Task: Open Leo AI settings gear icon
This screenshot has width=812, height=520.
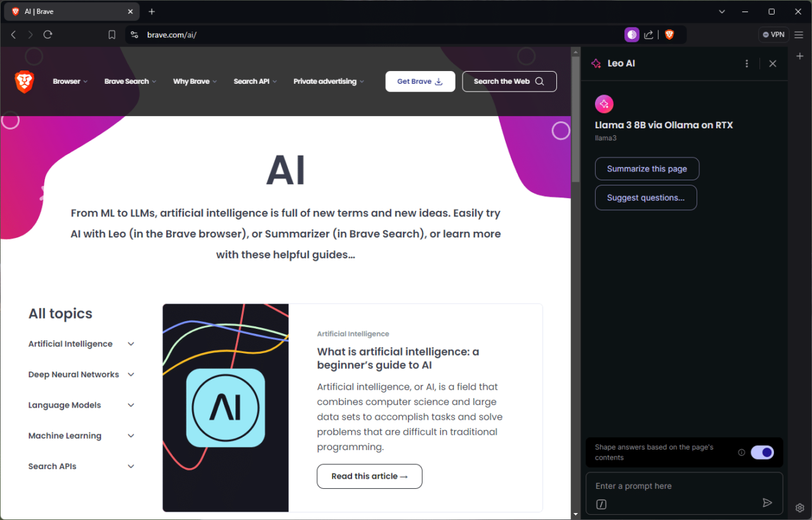Action: click(800, 508)
